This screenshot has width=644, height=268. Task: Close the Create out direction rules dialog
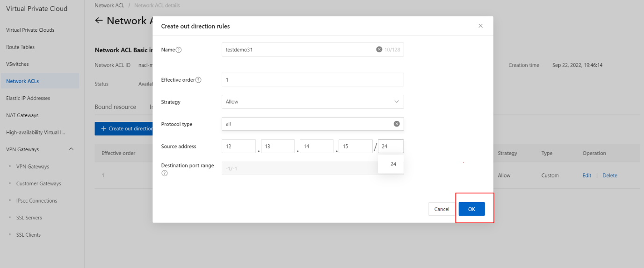click(x=480, y=26)
